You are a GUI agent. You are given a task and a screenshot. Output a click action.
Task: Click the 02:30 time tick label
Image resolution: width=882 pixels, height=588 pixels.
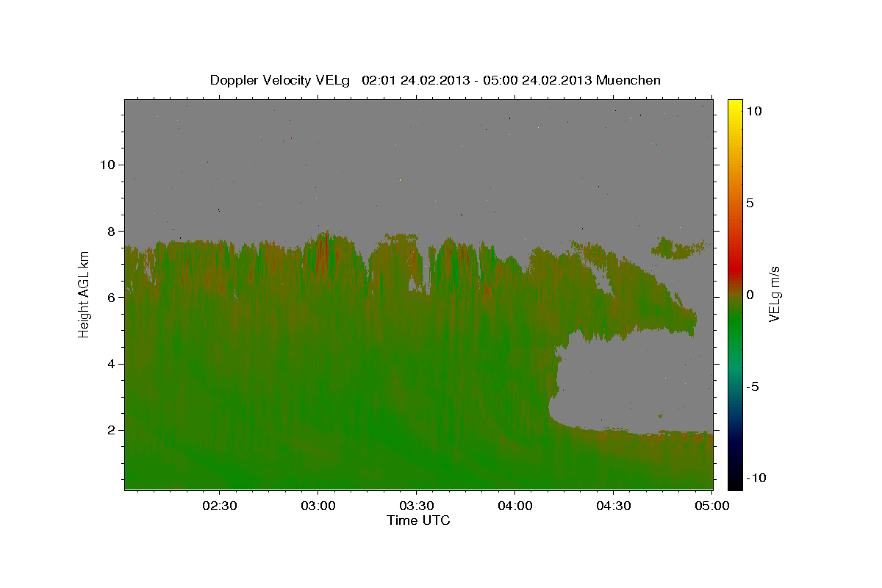(219, 506)
